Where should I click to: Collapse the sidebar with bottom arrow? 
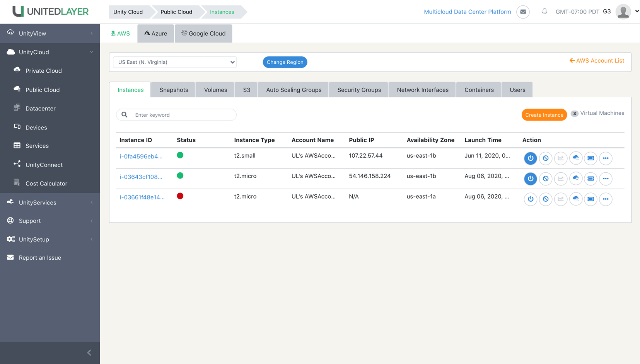[89, 352]
